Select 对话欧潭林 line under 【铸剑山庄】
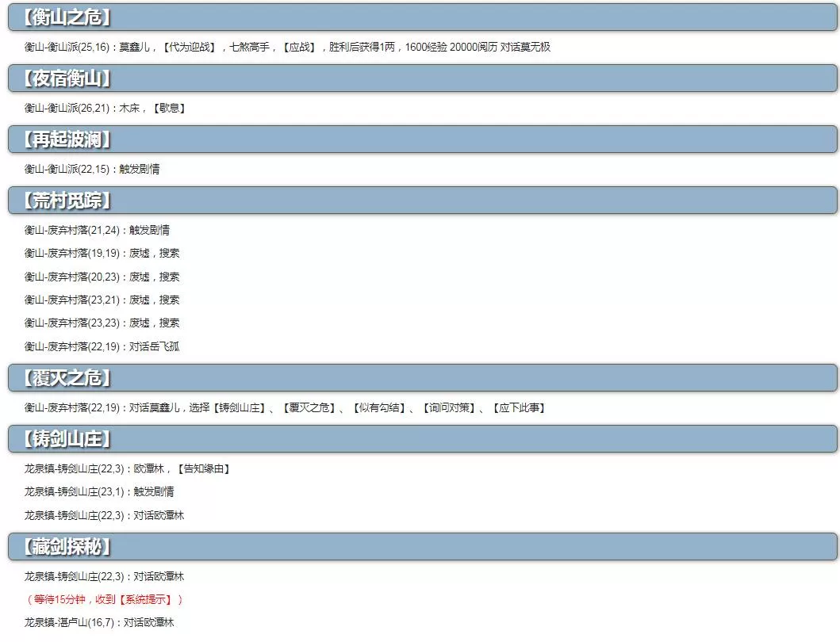840x642 pixels. tap(104, 515)
